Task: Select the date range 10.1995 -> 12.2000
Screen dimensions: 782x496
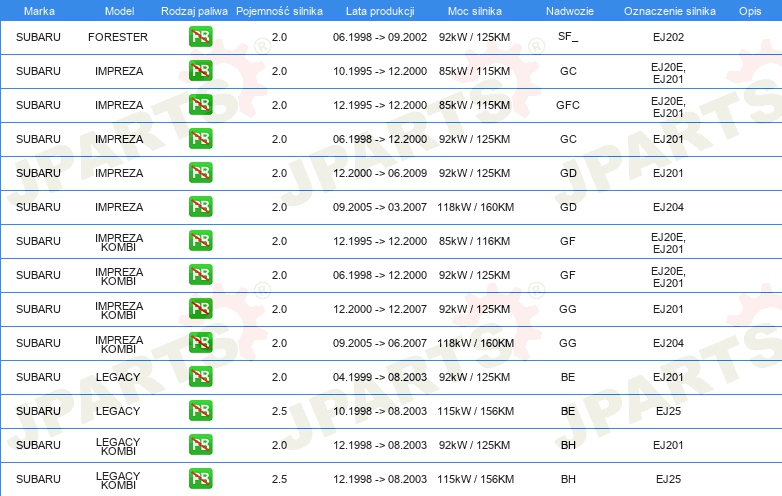Action: coord(380,71)
